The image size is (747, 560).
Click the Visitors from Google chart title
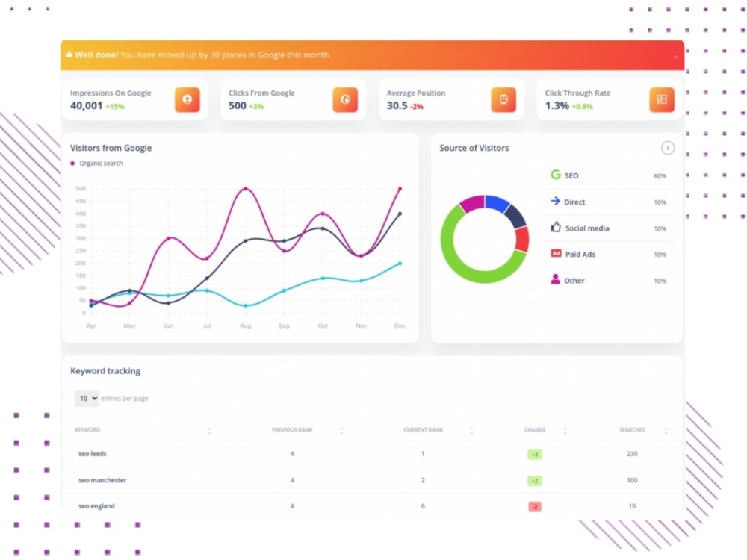pos(111,148)
